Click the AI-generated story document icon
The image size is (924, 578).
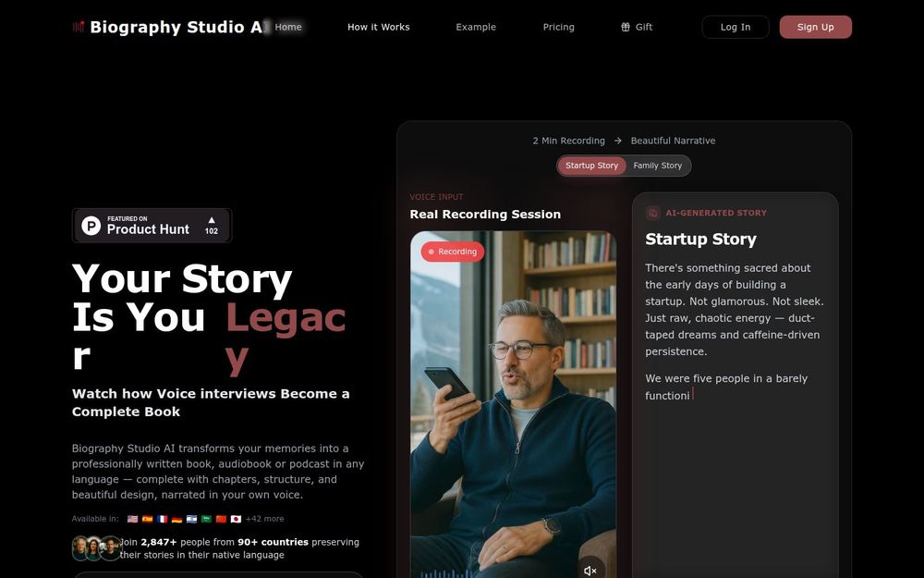pos(652,213)
